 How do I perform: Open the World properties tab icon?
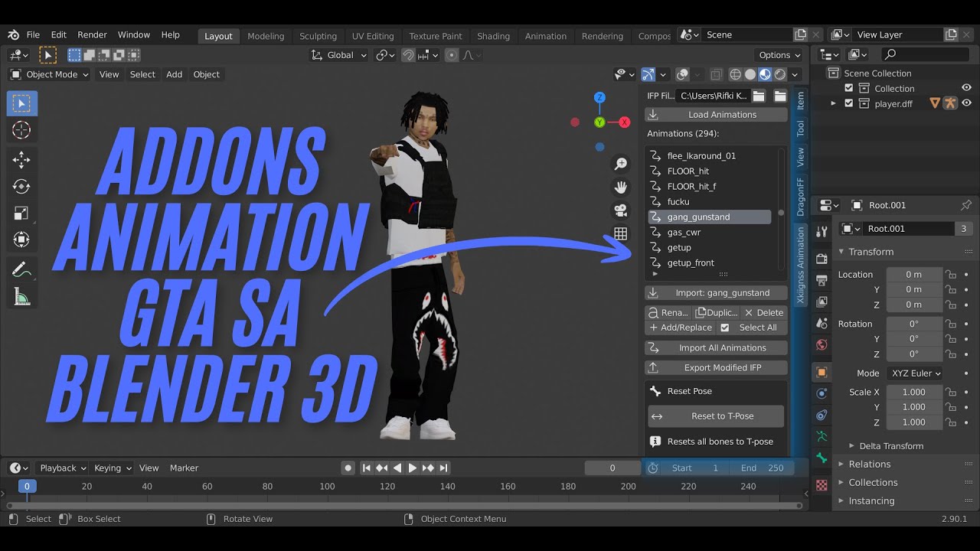[x=822, y=344]
